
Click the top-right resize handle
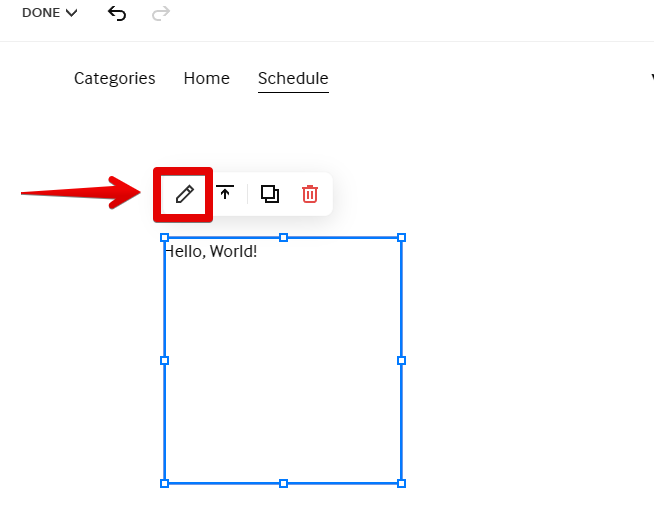click(401, 238)
